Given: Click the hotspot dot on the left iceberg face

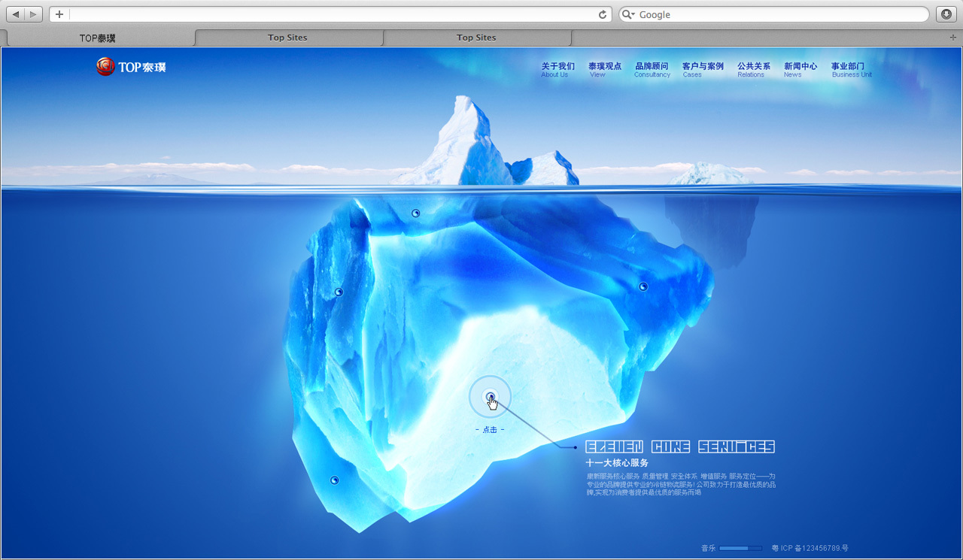Looking at the screenshot, I should (339, 292).
